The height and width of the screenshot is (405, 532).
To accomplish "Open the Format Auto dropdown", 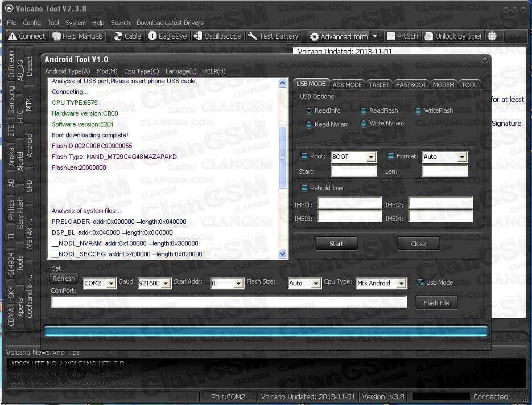I will tap(462, 157).
